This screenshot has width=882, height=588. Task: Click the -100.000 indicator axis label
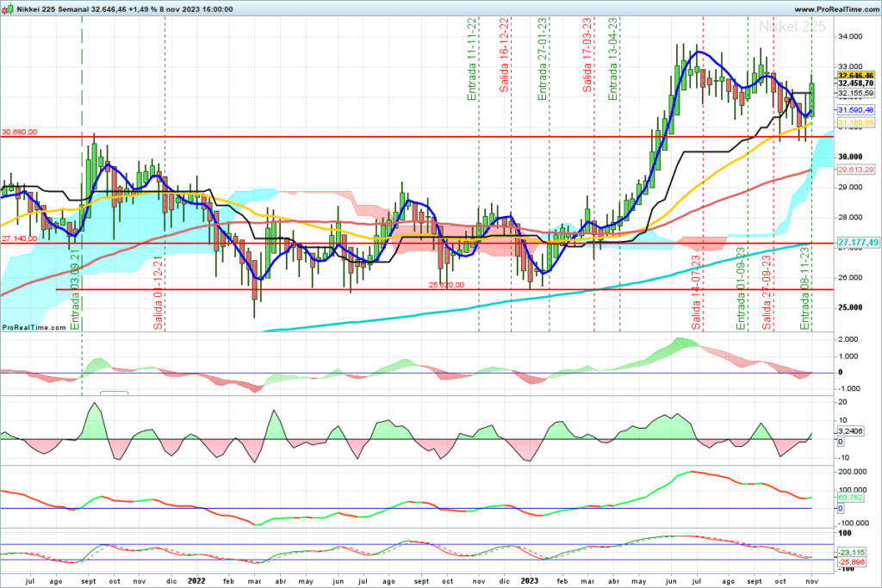854,523
